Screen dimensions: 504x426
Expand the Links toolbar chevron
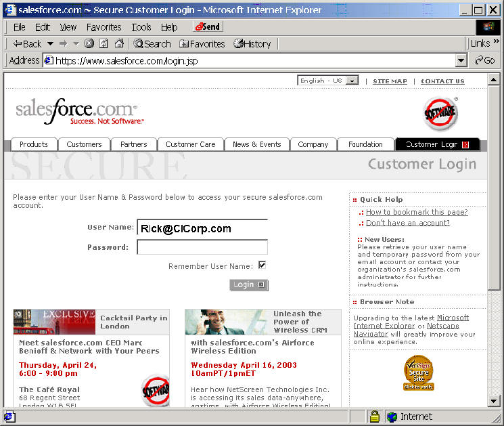(x=497, y=41)
